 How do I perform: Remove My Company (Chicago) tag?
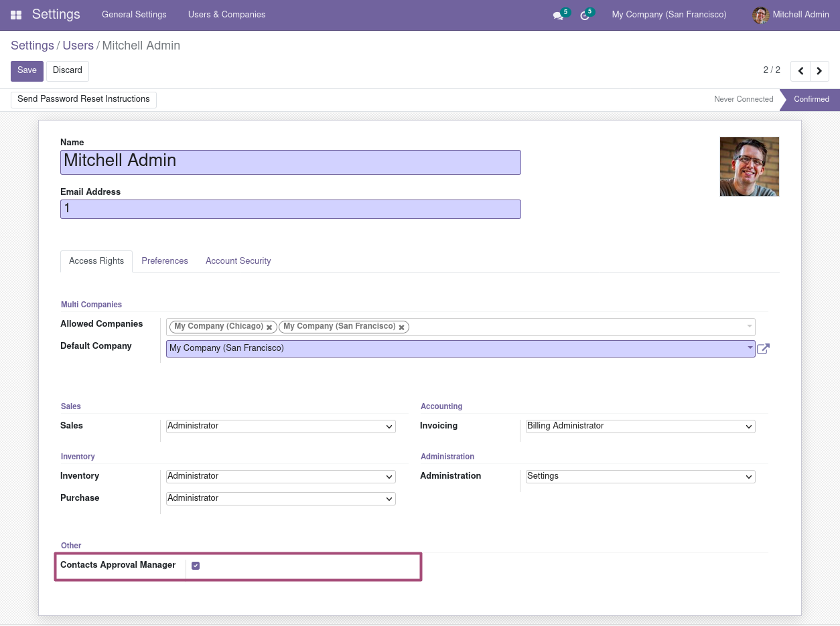[269, 327]
